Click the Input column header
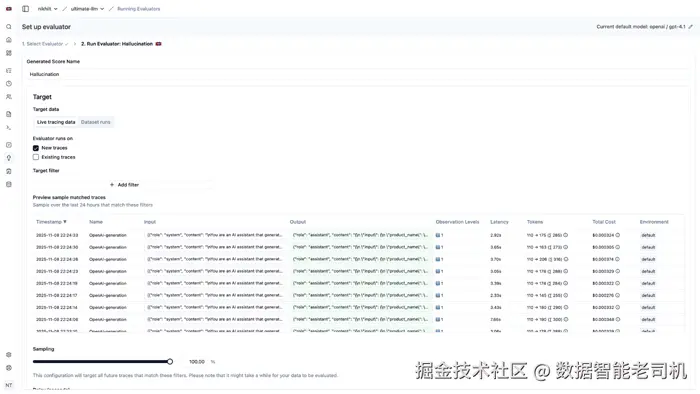700x394 pixels. coord(150,222)
